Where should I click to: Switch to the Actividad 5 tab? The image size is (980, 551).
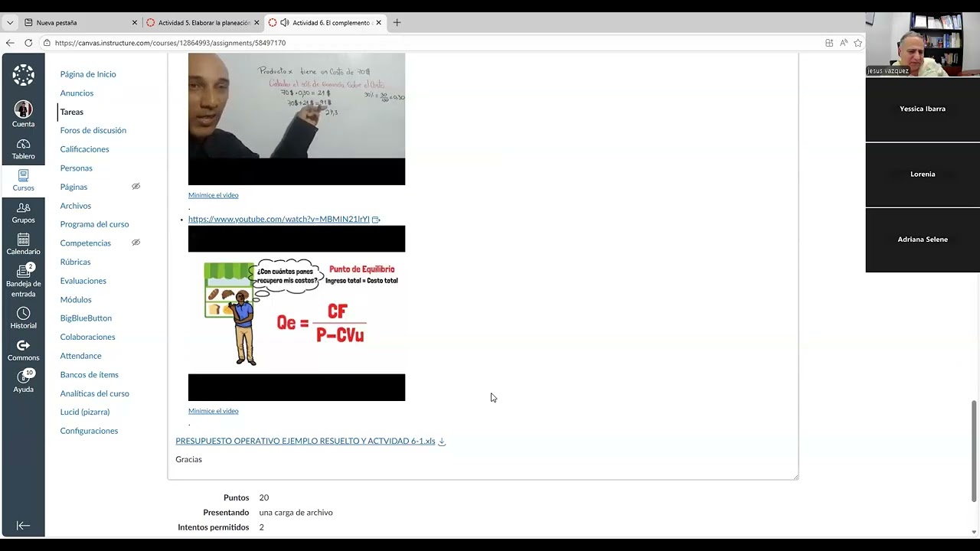[x=203, y=23]
